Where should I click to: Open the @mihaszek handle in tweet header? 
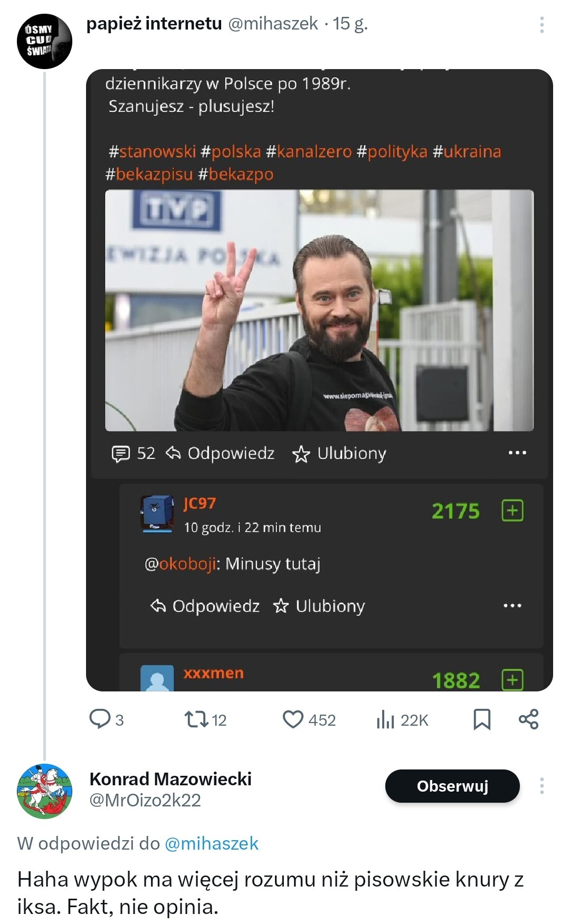(273, 23)
